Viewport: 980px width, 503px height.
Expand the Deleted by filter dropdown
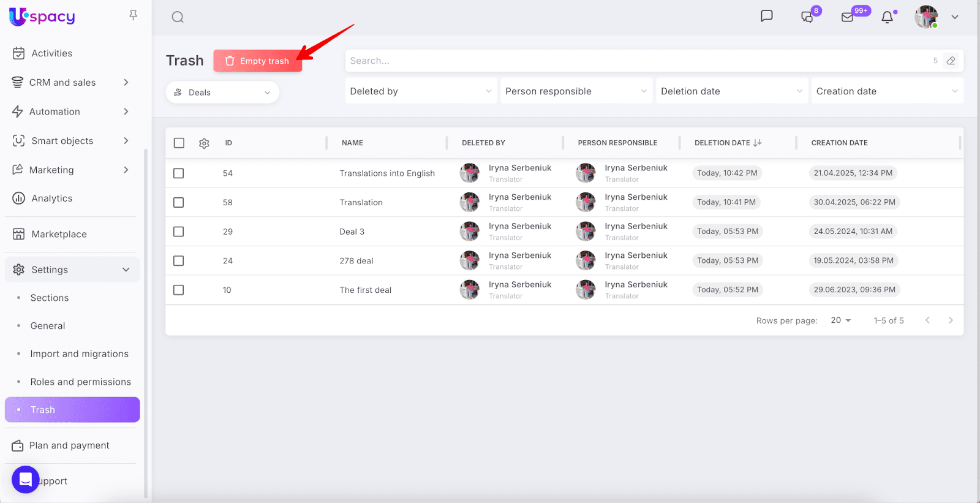[421, 91]
